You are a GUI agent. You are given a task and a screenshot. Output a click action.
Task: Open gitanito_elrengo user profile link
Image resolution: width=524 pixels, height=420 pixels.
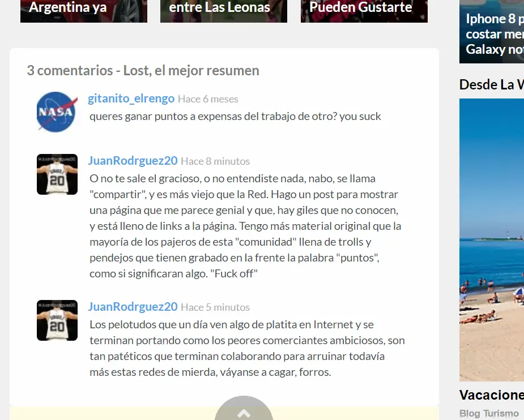click(131, 98)
